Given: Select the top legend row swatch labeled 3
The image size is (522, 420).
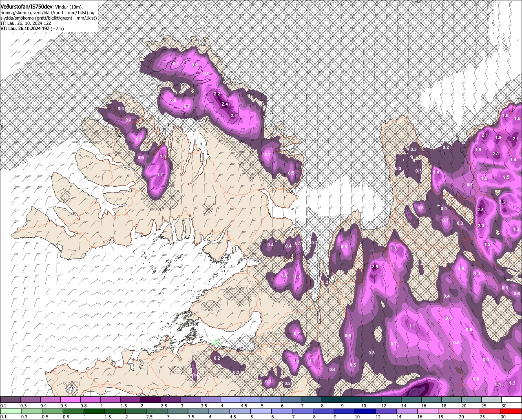Looking at the screenshot, I should coord(191,400).
